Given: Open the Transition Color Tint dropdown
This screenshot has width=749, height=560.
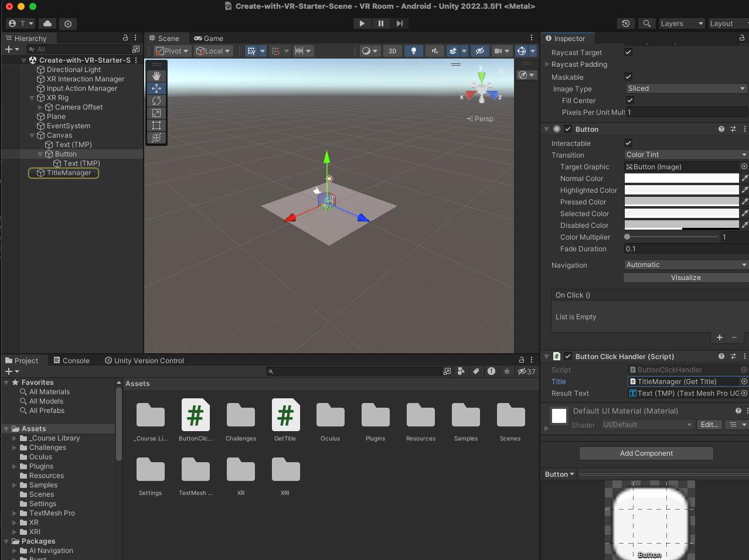Looking at the screenshot, I should 686,155.
